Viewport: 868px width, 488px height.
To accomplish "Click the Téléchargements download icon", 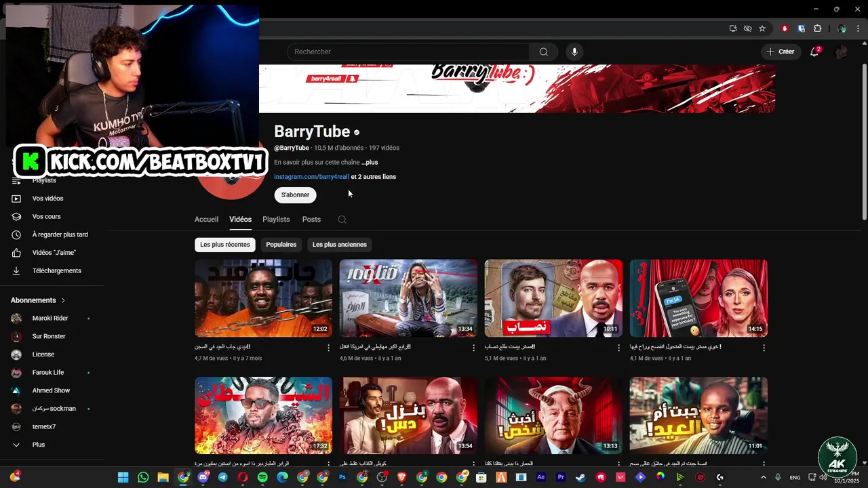I will click(x=16, y=271).
